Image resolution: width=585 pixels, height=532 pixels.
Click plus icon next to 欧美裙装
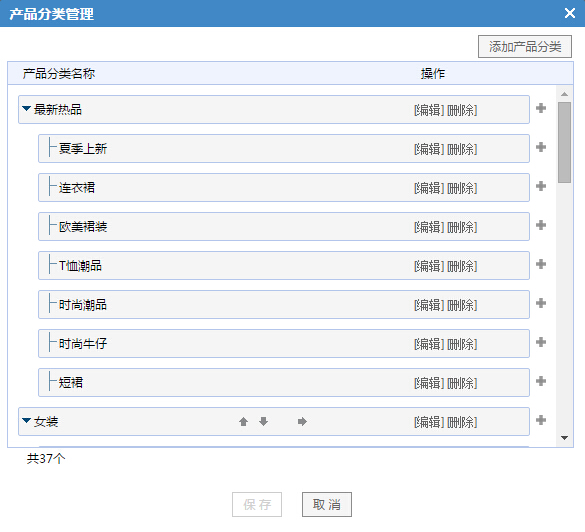(x=541, y=225)
